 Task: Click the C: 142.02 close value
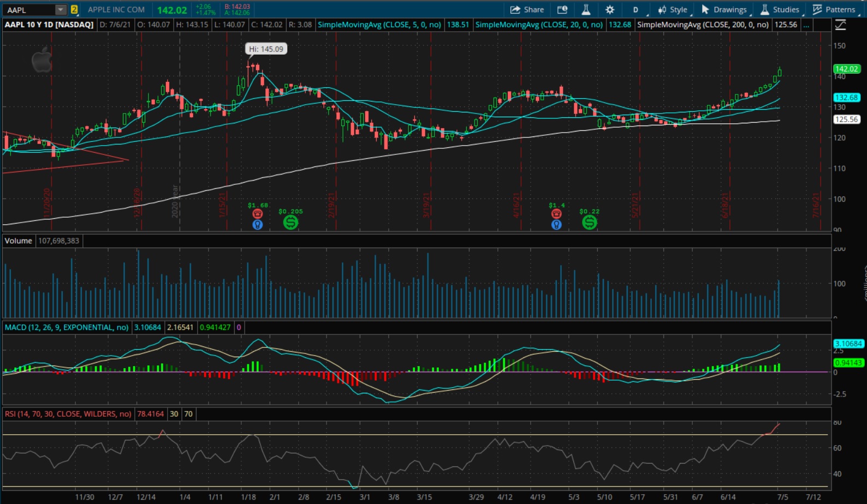tap(266, 25)
